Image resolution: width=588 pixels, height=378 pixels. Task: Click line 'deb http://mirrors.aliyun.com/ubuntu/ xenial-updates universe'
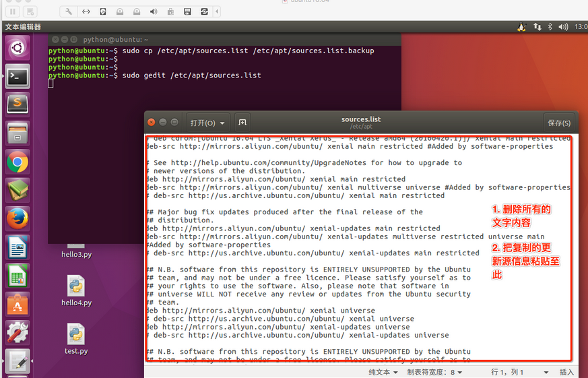[x=278, y=327]
